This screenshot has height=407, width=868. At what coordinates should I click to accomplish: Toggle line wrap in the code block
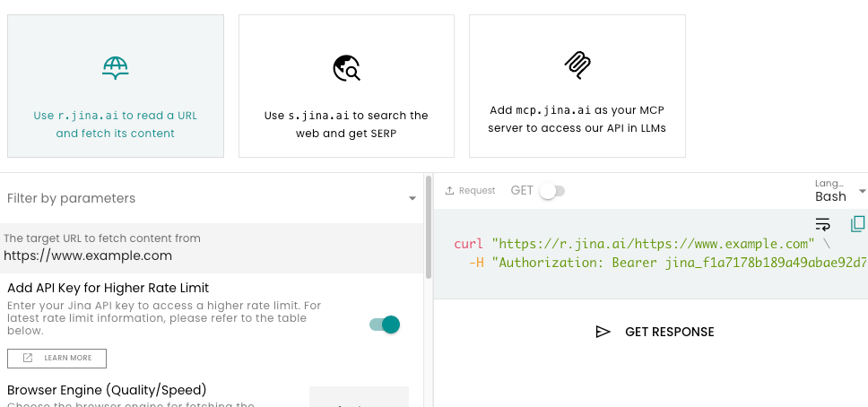pyautogui.click(x=822, y=224)
